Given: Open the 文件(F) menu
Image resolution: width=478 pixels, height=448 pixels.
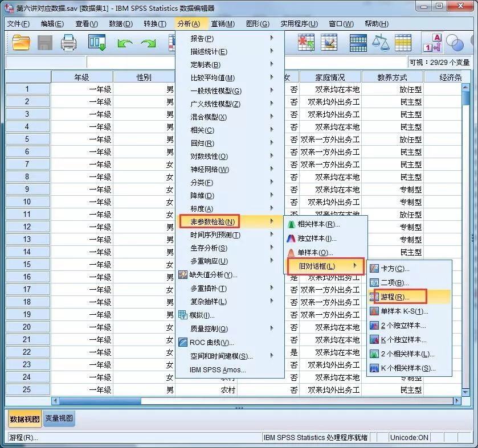Looking at the screenshot, I should point(18,24).
